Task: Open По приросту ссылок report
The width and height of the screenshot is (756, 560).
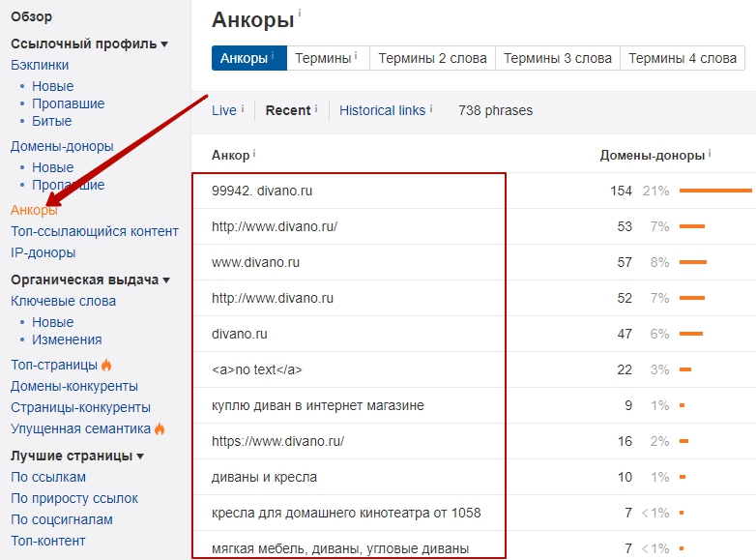Action: point(74,498)
